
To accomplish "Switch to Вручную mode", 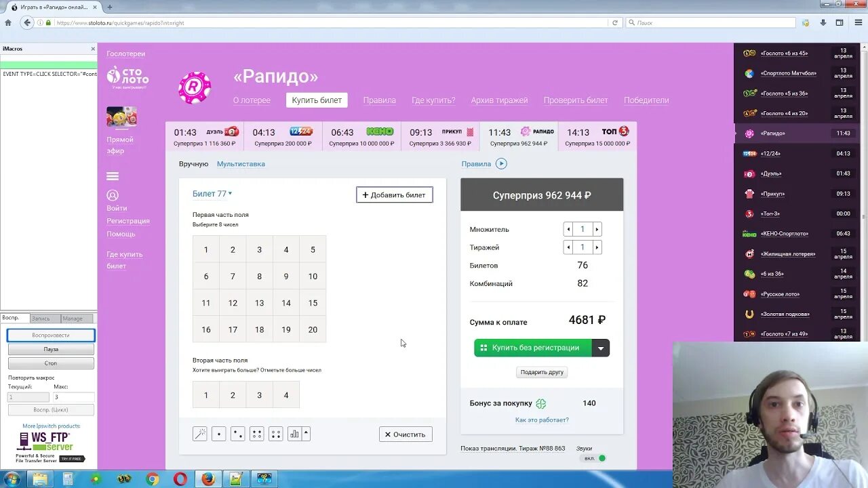I will click(193, 164).
